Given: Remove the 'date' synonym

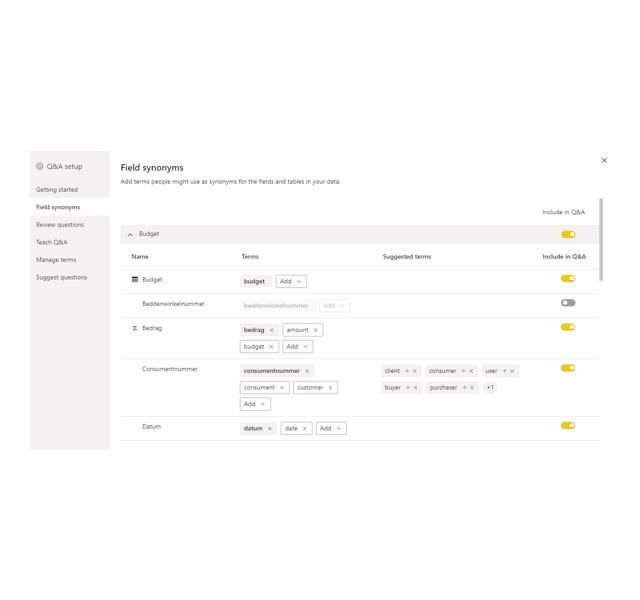Looking at the screenshot, I should point(304,428).
